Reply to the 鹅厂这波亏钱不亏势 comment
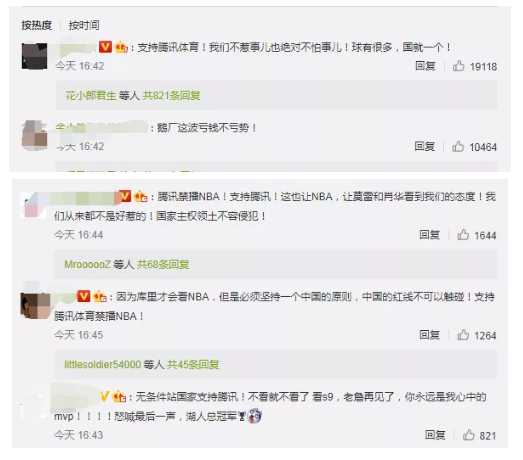 click(x=425, y=146)
